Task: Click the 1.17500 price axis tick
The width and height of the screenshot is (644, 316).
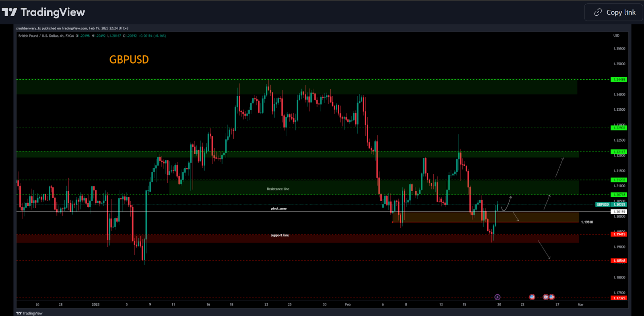Action: [619, 293]
